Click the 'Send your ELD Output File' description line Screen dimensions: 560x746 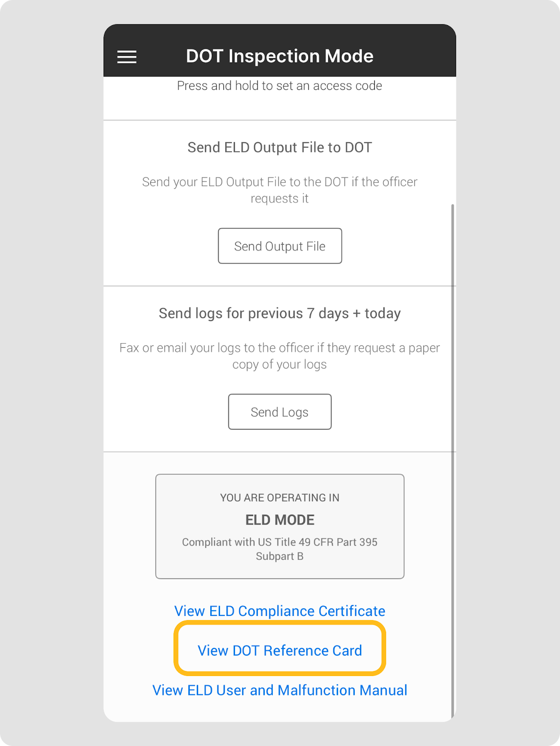(x=279, y=182)
